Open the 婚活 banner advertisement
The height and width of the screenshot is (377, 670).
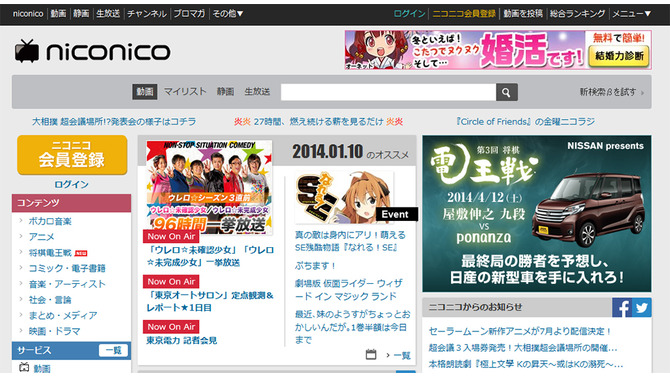pos(498,50)
